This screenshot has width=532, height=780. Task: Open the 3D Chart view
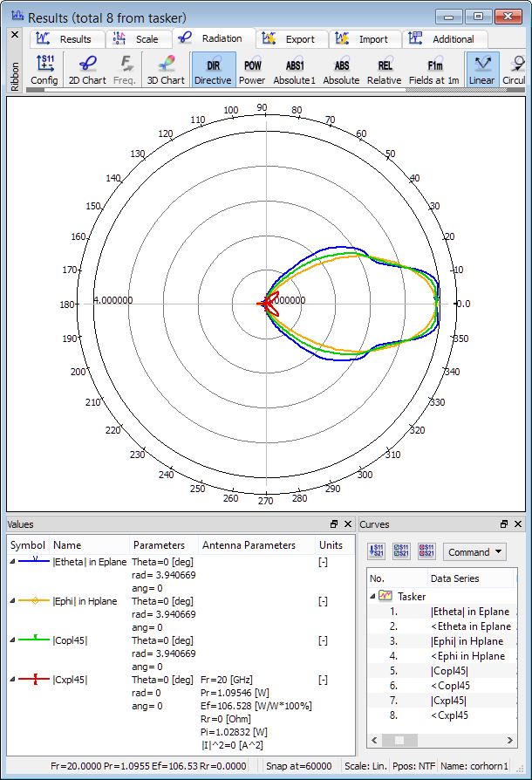[165, 70]
